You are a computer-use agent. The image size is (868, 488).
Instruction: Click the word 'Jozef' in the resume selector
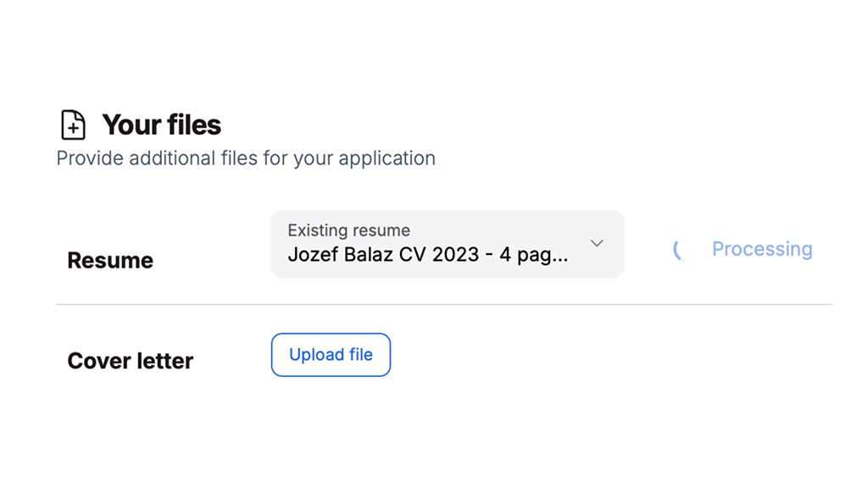(x=313, y=254)
